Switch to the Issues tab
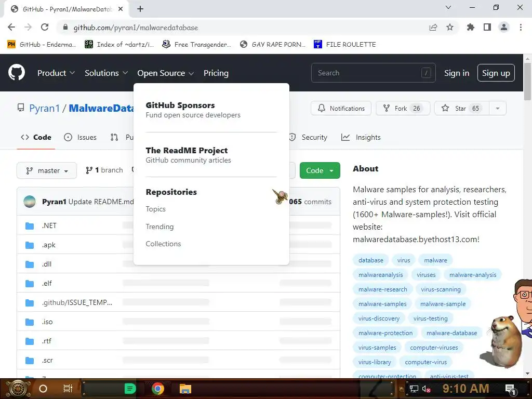The width and height of the screenshot is (532, 399). pyautogui.click(x=80, y=137)
